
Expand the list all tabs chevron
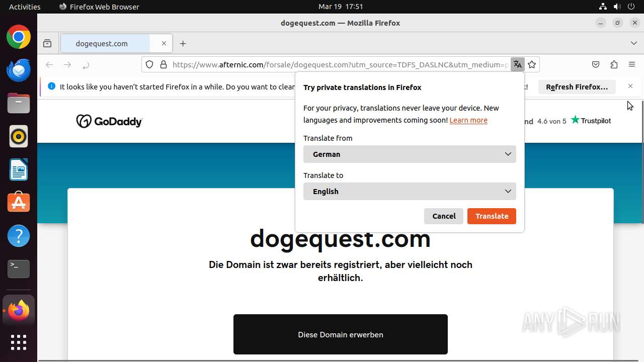click(634, 43)
